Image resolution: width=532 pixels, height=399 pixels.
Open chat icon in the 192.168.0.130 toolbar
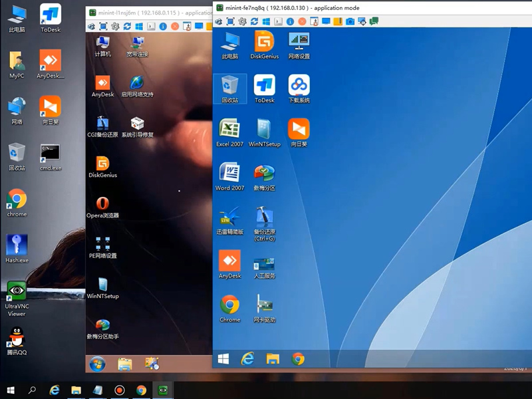pyautogui.click(x=374, y=21)
